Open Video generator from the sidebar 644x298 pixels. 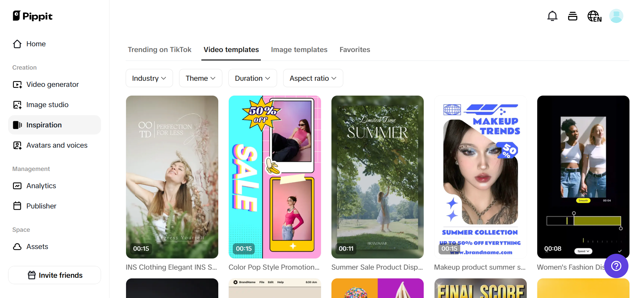[54, 84]
